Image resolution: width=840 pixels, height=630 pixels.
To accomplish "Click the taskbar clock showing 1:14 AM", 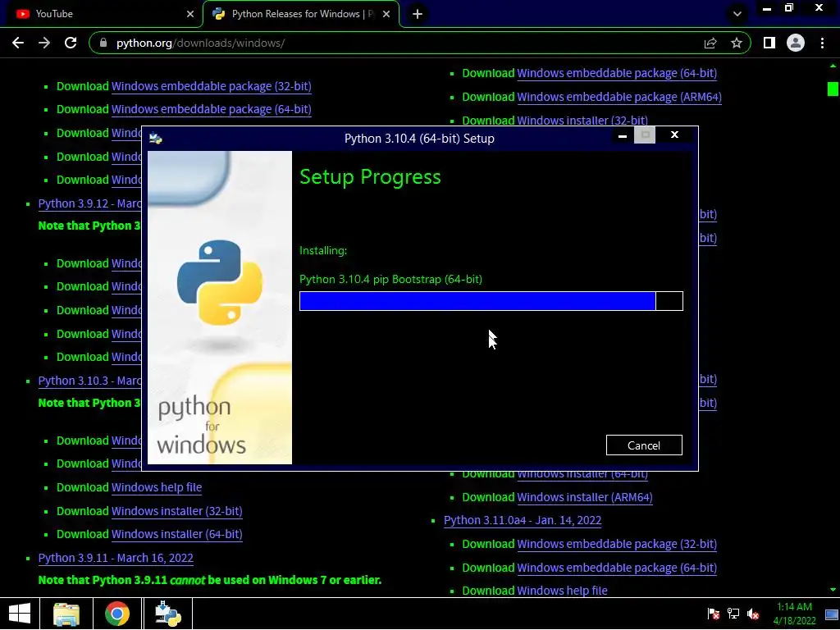I will pos(794,614).
